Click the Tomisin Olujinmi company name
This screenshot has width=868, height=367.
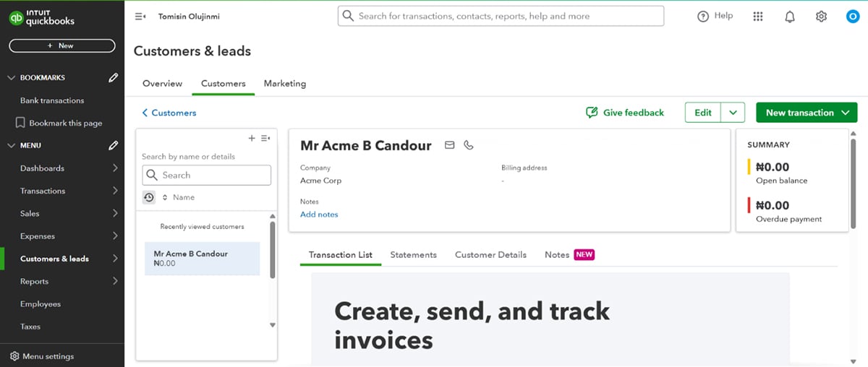tap(189, 16)
